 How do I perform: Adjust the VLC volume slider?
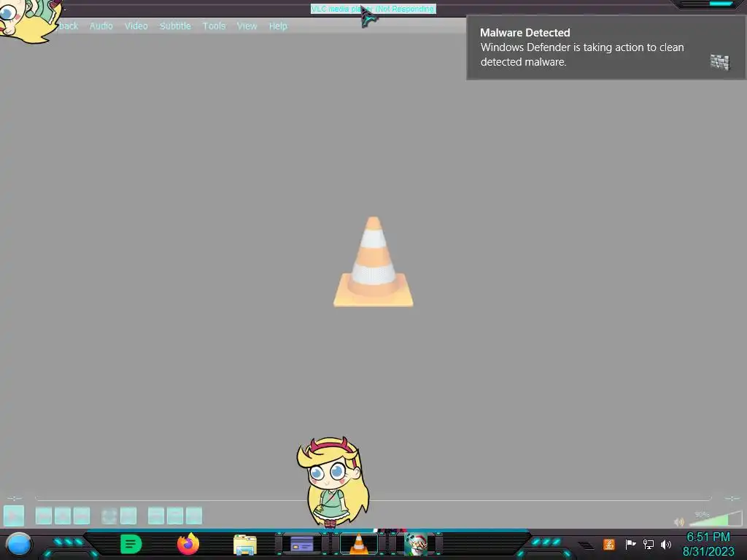click(x=716, y=518)
